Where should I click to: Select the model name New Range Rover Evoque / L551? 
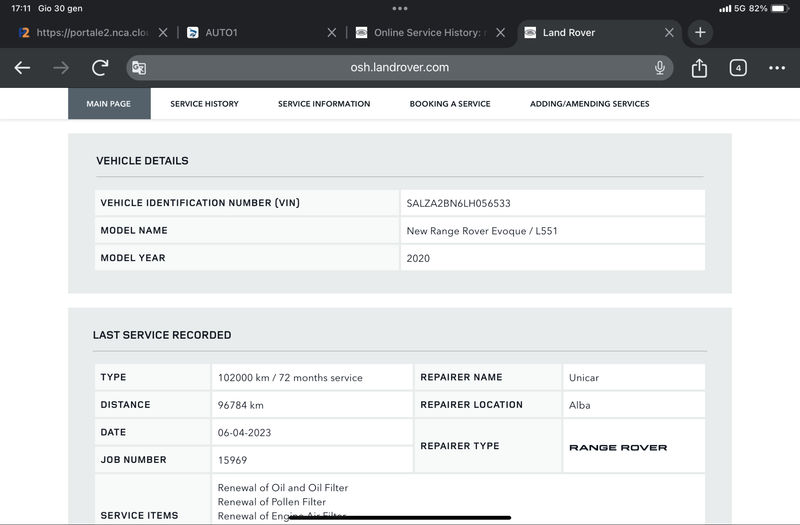[482, 231]
